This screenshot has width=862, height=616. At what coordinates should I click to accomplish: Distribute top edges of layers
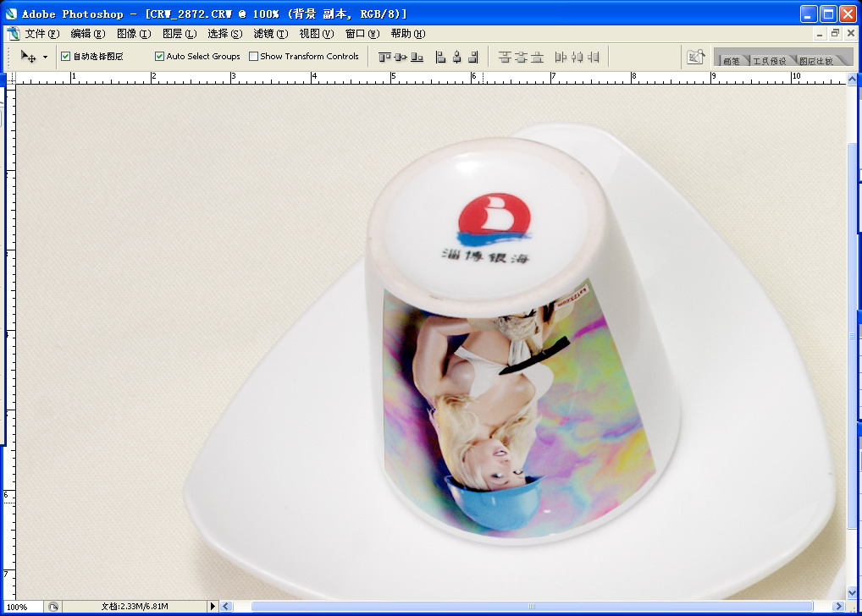pos(505,57)
